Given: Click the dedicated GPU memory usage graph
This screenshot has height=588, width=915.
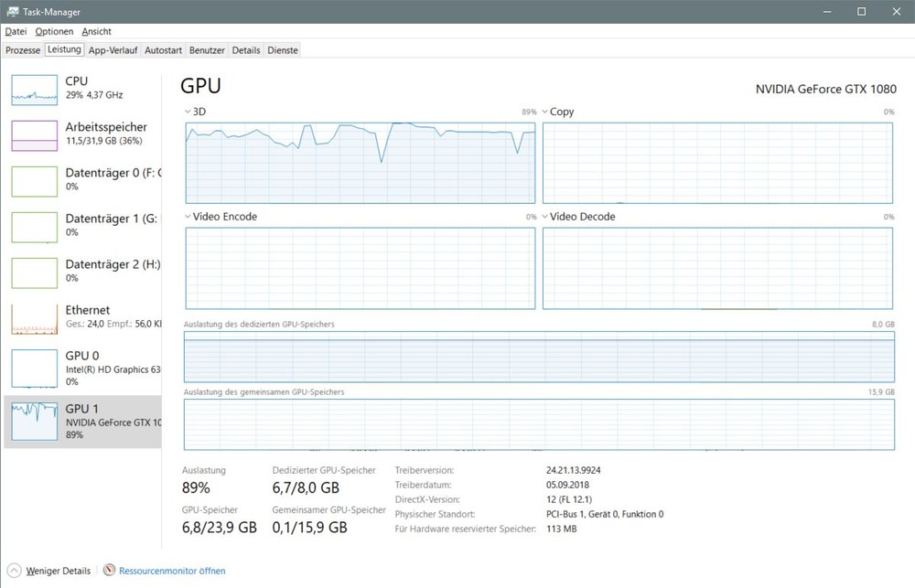Looking at the screenshot, I should 539,357.
